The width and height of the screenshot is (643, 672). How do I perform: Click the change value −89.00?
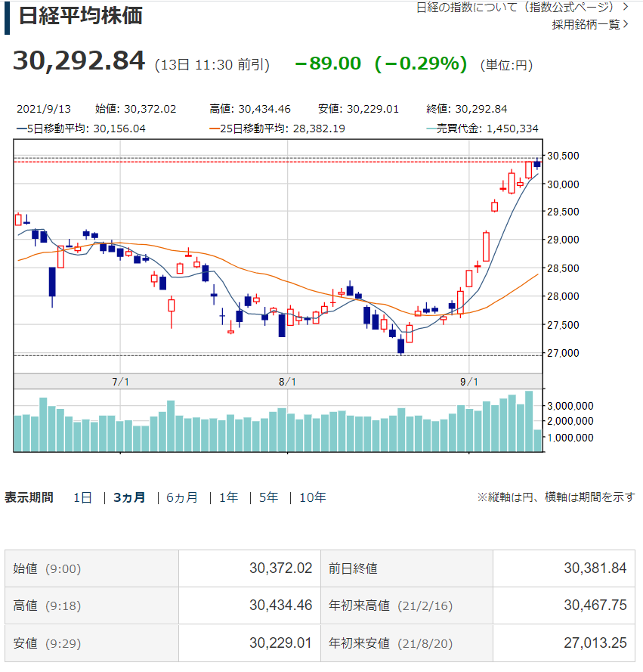pos(328,63)
